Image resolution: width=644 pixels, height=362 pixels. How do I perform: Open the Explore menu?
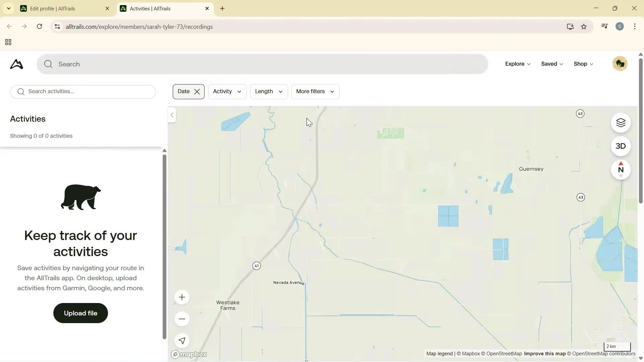(x=517, y=64)
